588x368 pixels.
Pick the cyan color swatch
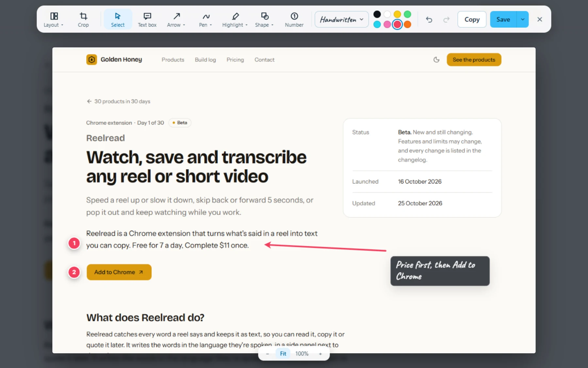click(377, 24)
